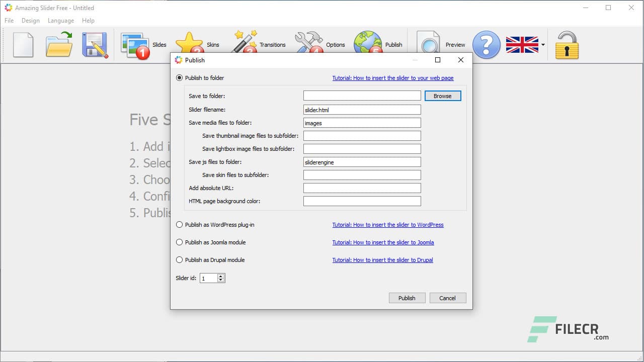Click the HTML page background color field
Image resolution: width=644 pixels, height=362 pixels.
click(362, 201)
